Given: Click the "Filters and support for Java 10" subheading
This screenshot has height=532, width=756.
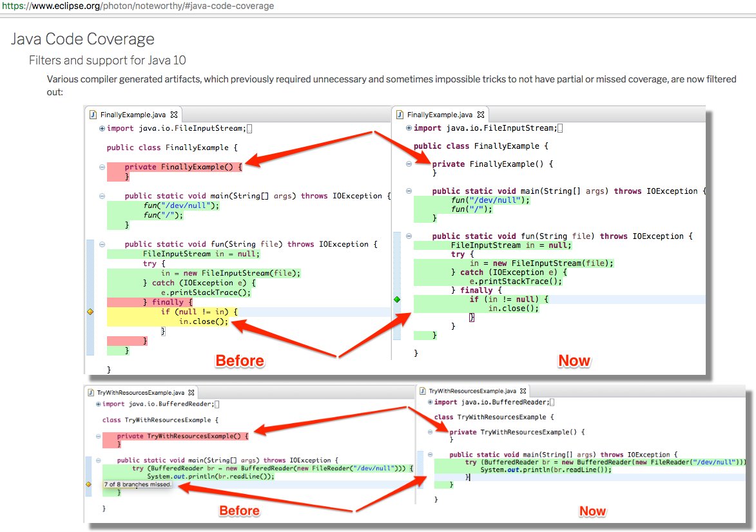Looking at the screenshot, I should pos(108,61).
